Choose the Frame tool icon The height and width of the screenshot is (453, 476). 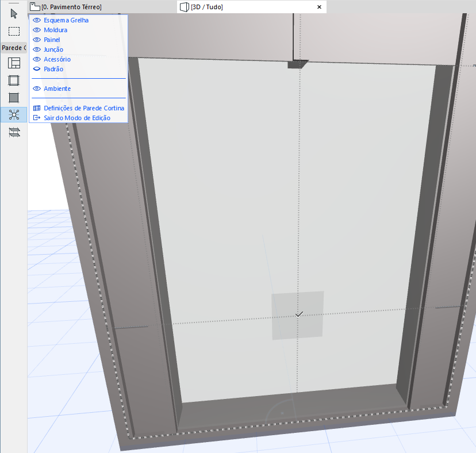point(14,80)
